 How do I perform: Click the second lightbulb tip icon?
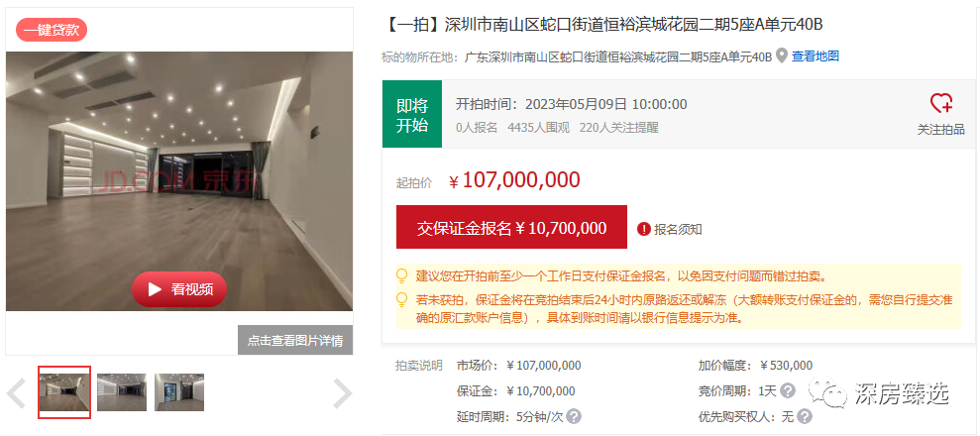403,300
